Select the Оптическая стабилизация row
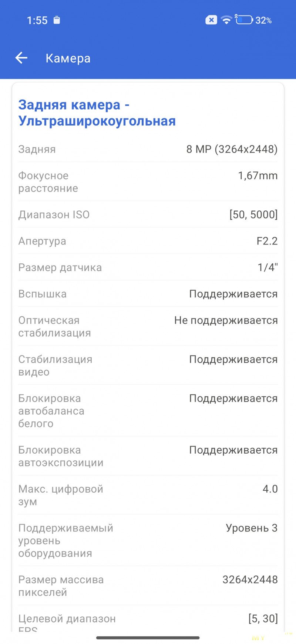The width and height of the screenshot is (296, 644). click(148, 327)
